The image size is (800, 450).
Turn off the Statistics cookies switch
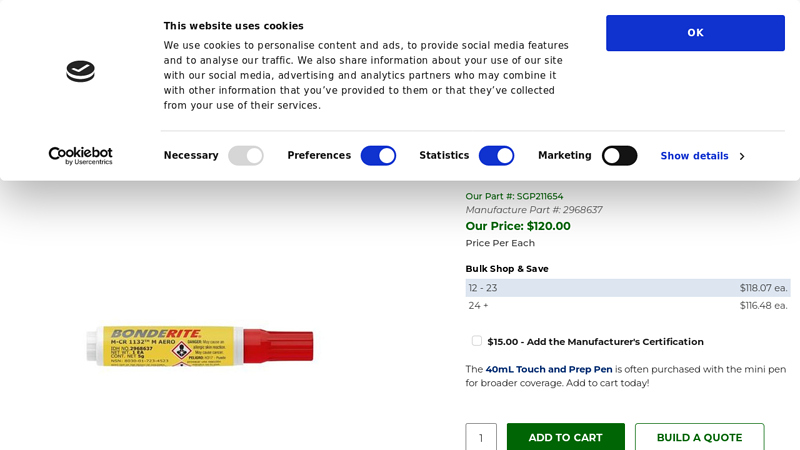point(496,156)
